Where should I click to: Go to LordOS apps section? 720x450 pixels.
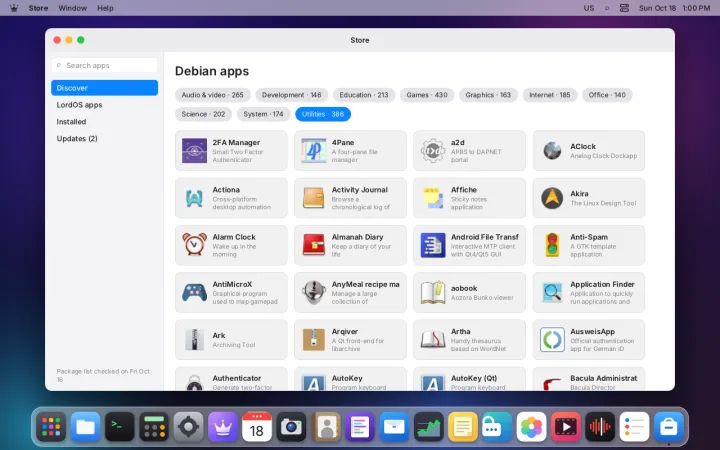104,105
